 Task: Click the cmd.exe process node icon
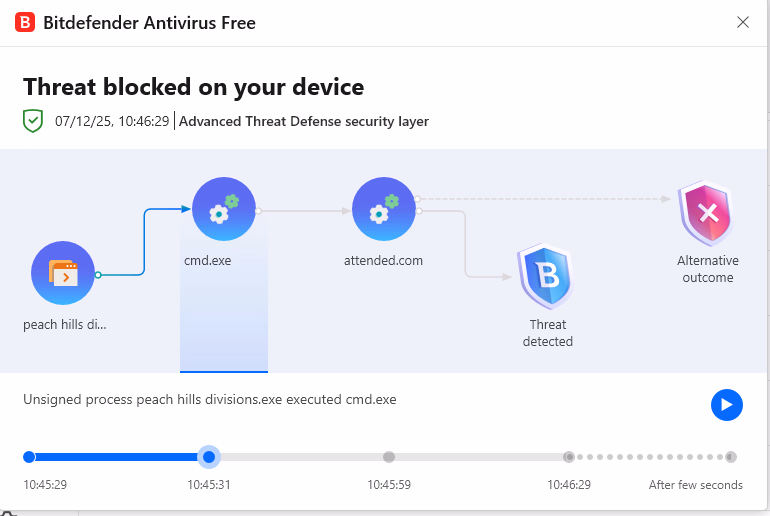coord(223,210)
